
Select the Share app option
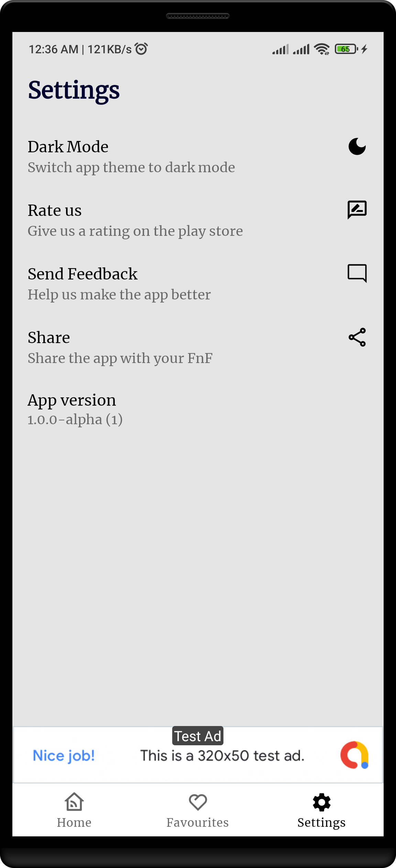pos(198,347)
